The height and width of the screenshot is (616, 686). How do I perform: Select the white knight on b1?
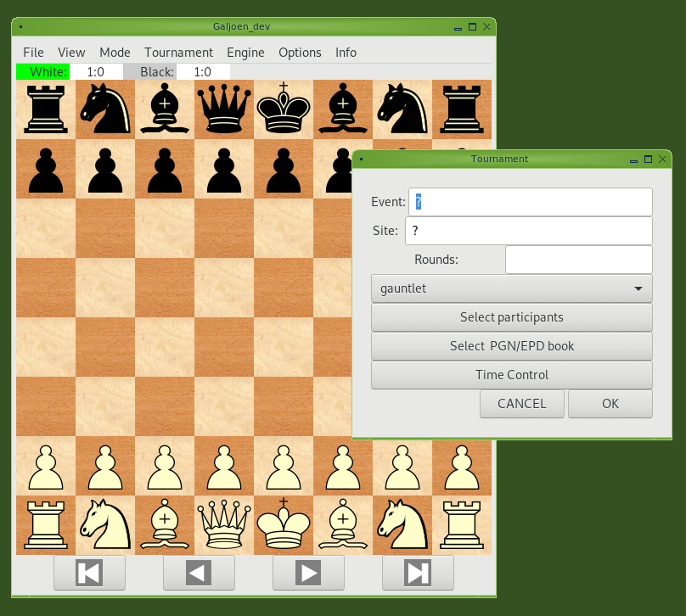tap(105, 525)
